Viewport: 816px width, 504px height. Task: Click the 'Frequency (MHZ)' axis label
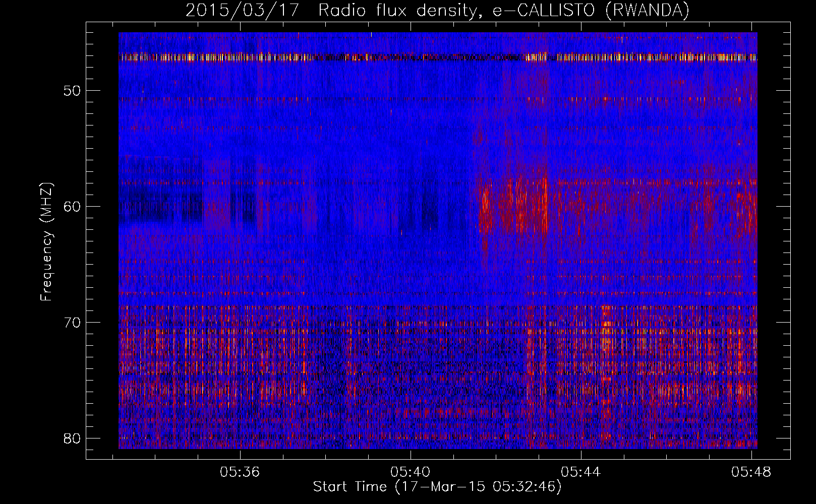coord(46,242)
